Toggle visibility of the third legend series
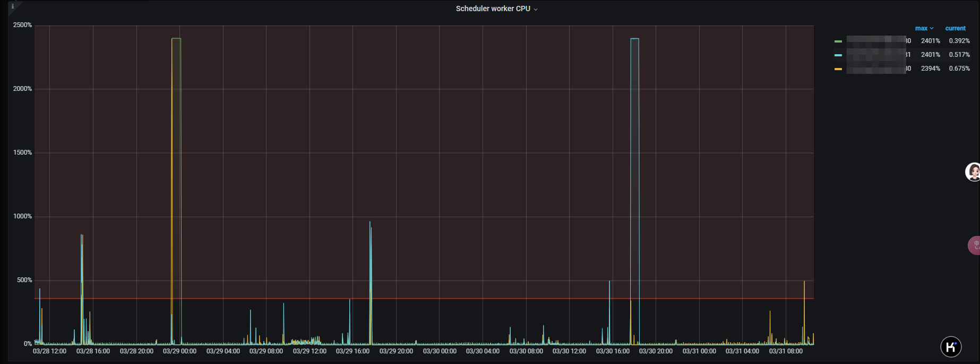This screenshot has width=980, height=364. (x=876, y=69)
